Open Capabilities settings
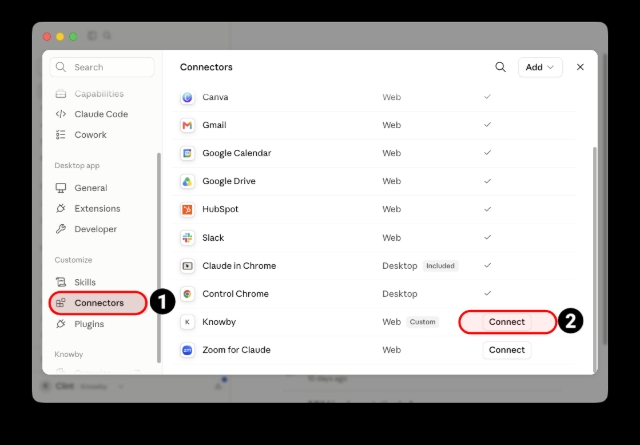640x445 pixels. (x=98, y=94)
